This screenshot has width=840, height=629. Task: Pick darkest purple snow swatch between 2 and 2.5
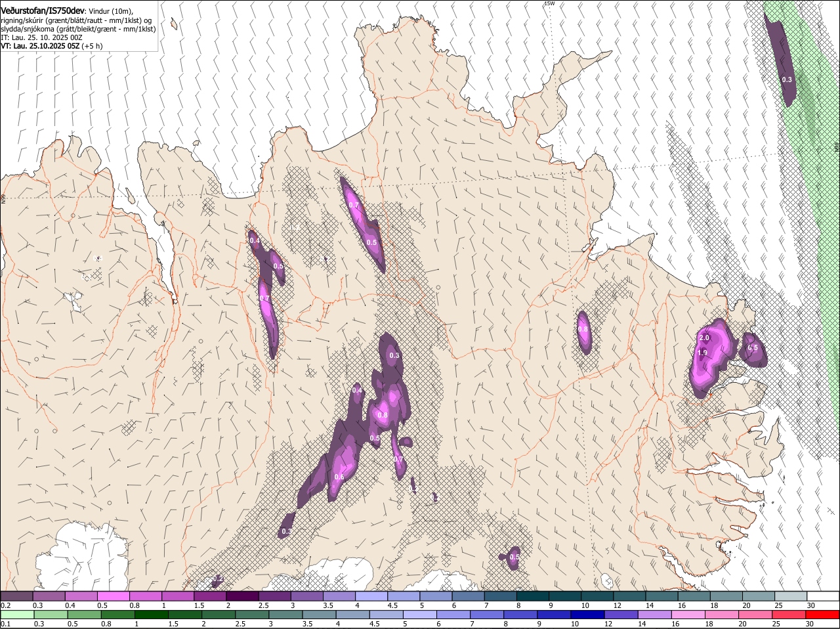242,596
